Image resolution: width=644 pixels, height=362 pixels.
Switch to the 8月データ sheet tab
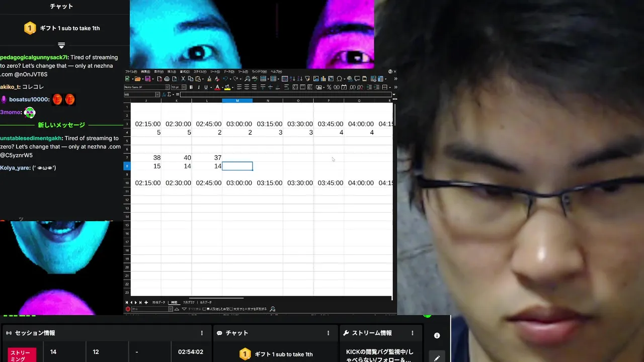tap(206, 303)
